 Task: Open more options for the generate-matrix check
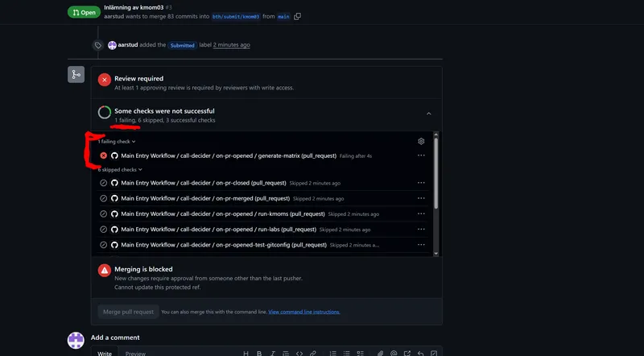(421, 155)
